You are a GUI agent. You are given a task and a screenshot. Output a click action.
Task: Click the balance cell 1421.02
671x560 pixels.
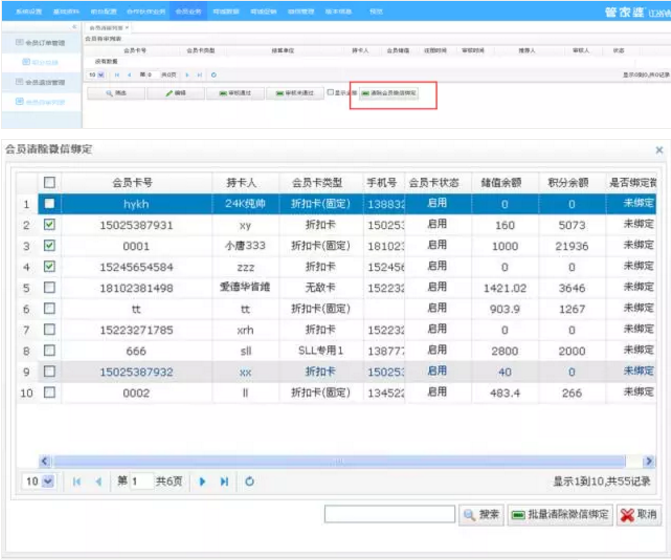click(x=505, y=288)
